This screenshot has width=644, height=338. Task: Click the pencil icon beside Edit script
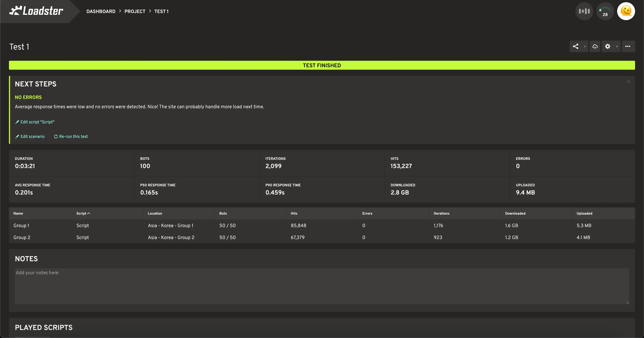17,122
